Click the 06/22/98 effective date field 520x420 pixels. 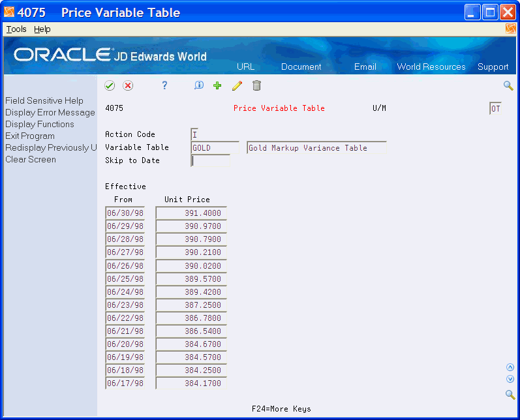point(125,318)
